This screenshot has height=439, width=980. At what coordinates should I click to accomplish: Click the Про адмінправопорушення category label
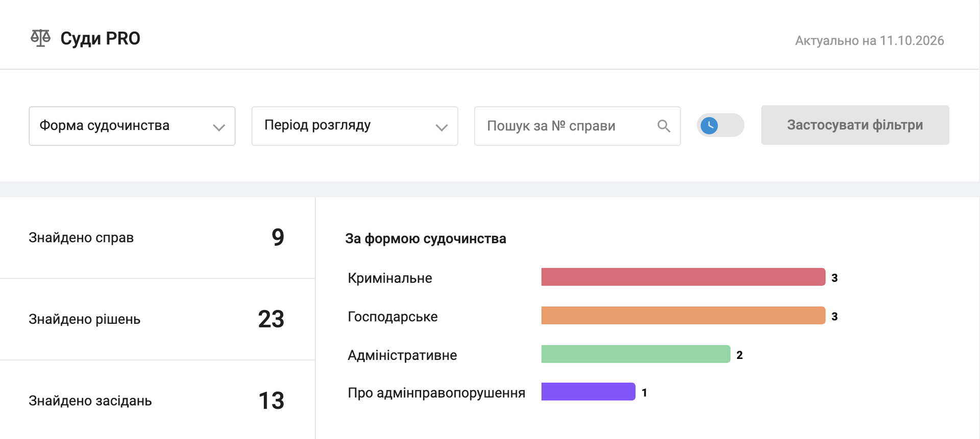436,393
